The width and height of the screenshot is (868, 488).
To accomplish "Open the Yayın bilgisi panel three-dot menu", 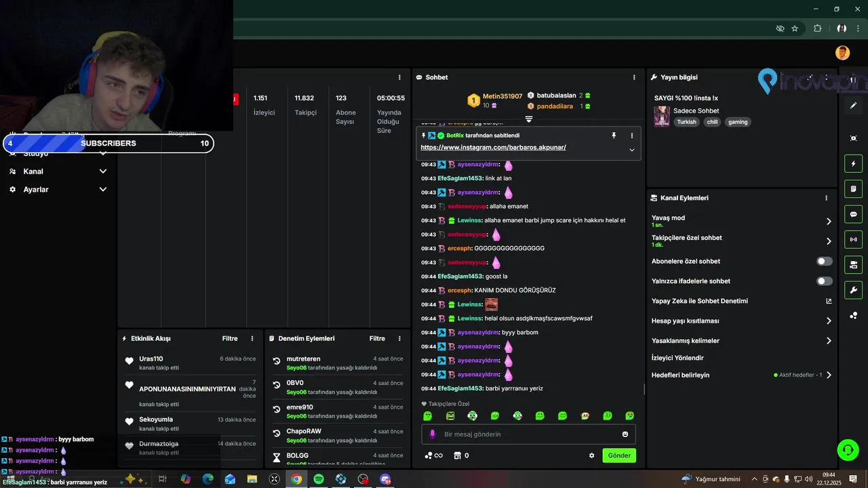I will (827, 77).
